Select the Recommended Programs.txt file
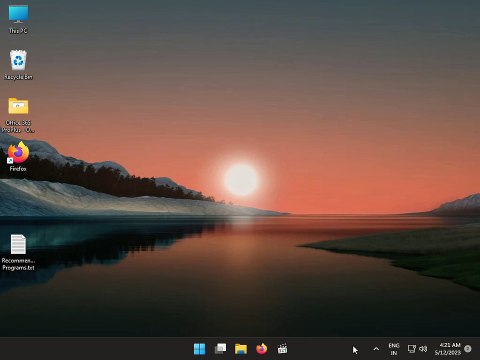The height and width of the screenshot is (360, 480). pyautogui.click(x=18, y=252)
